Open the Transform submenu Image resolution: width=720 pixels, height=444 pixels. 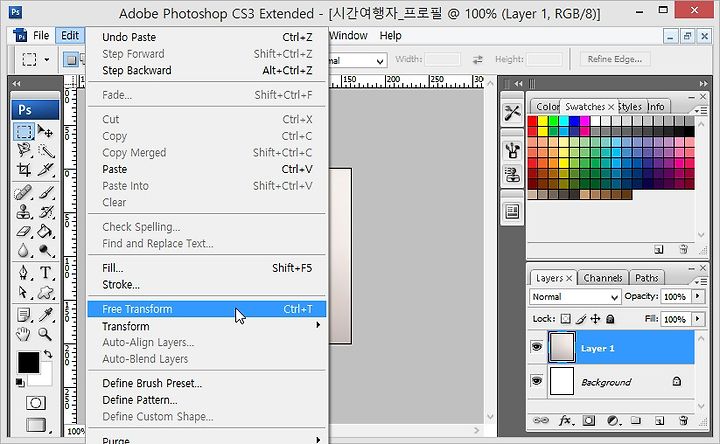[x=207, y=326]
